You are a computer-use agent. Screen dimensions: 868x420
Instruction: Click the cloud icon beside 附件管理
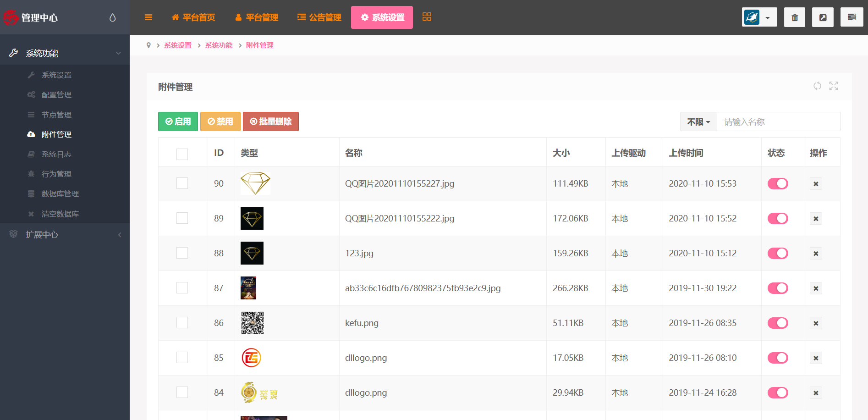31,134
